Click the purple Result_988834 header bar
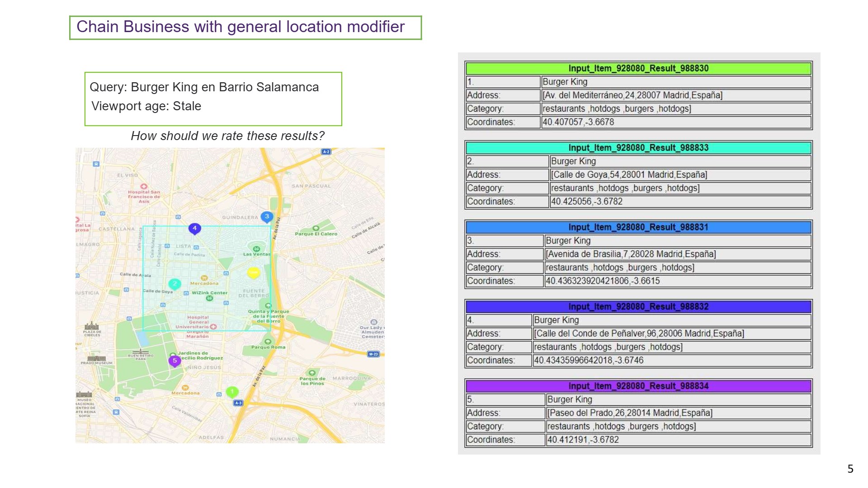Viewport: 868px width, 488px height. [x=638, y=386]
